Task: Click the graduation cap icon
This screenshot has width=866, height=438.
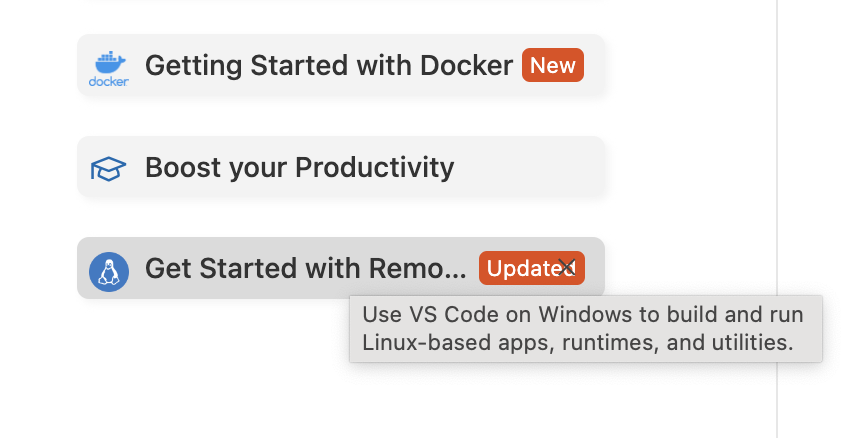Action: [x=108, y=168]
